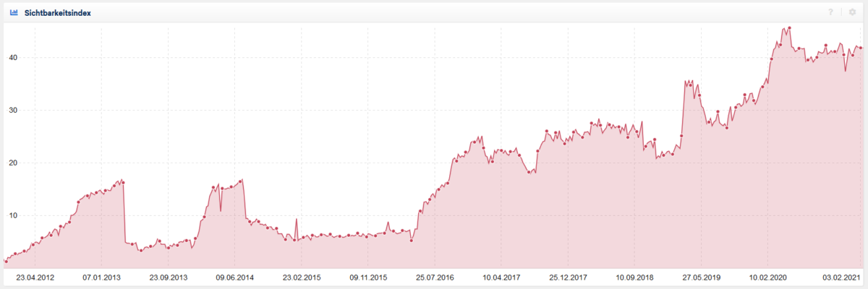Click the x-axis date 10.02.2020

(767, 277)
